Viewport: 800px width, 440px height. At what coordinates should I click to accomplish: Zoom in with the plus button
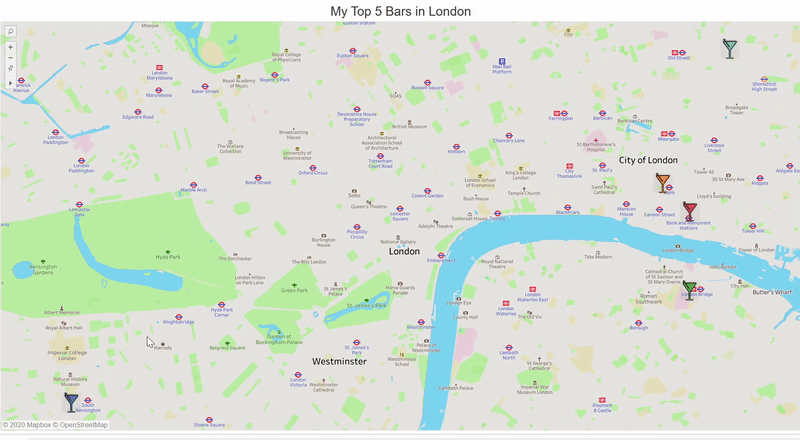(10, 47)
